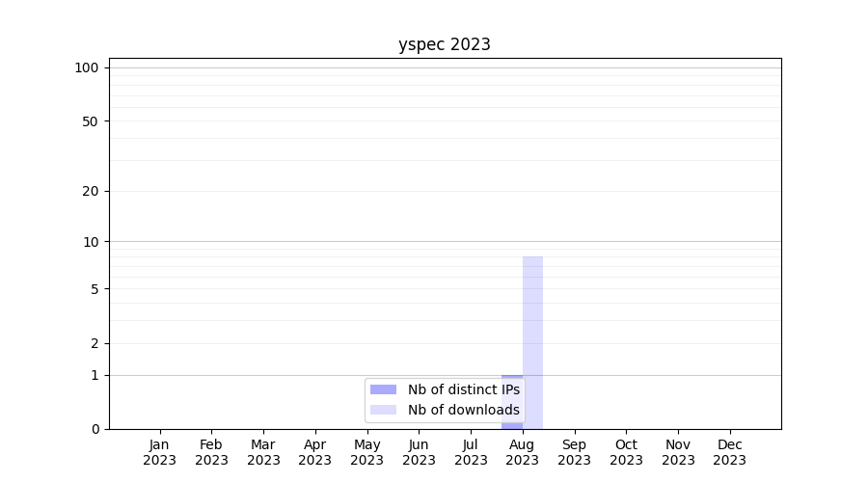Click the 'Feb 2023' x-axis label

pos(211,452)
